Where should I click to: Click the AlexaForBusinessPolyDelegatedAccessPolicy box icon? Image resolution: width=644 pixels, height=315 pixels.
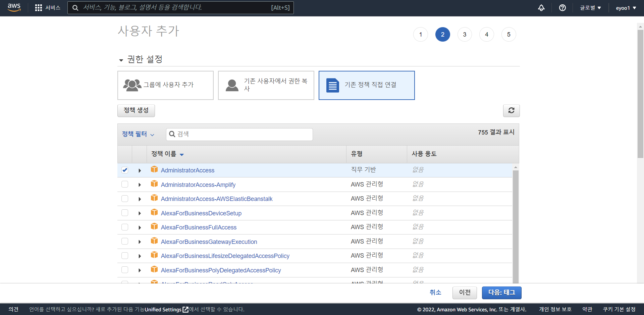point(154,269)
